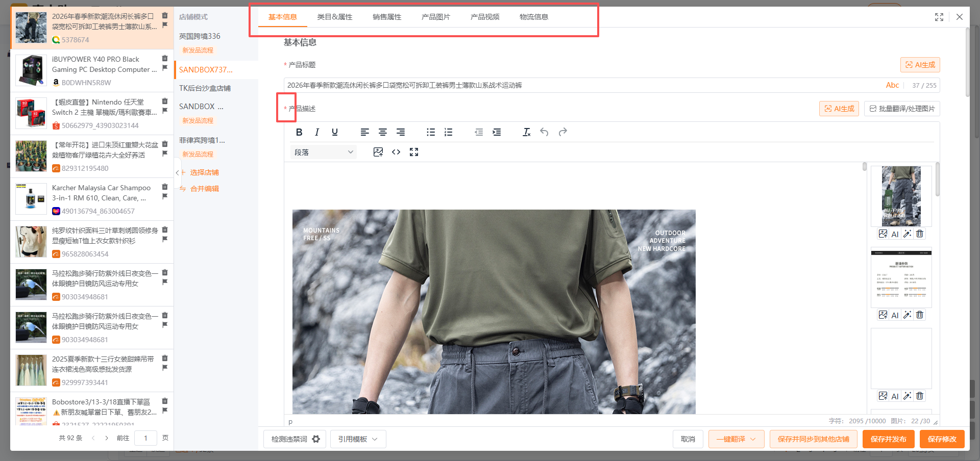Redo last edit in editor

point(562,132)
